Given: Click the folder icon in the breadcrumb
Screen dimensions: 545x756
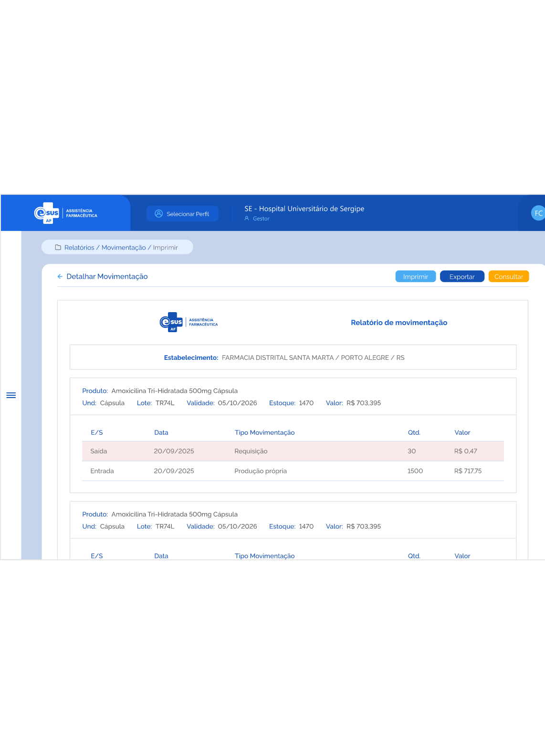Looking at the screenshot, I should (58, 247).
